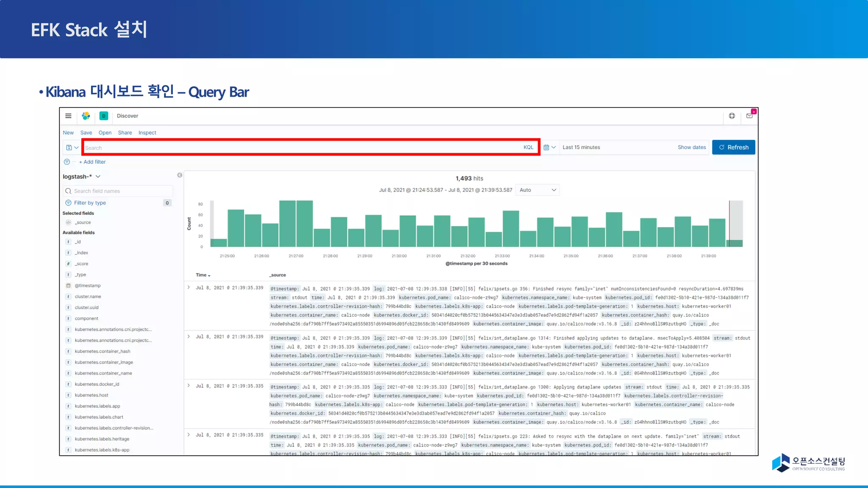Expand the first log document row
The image size is (868, 488).
[189, 287]
